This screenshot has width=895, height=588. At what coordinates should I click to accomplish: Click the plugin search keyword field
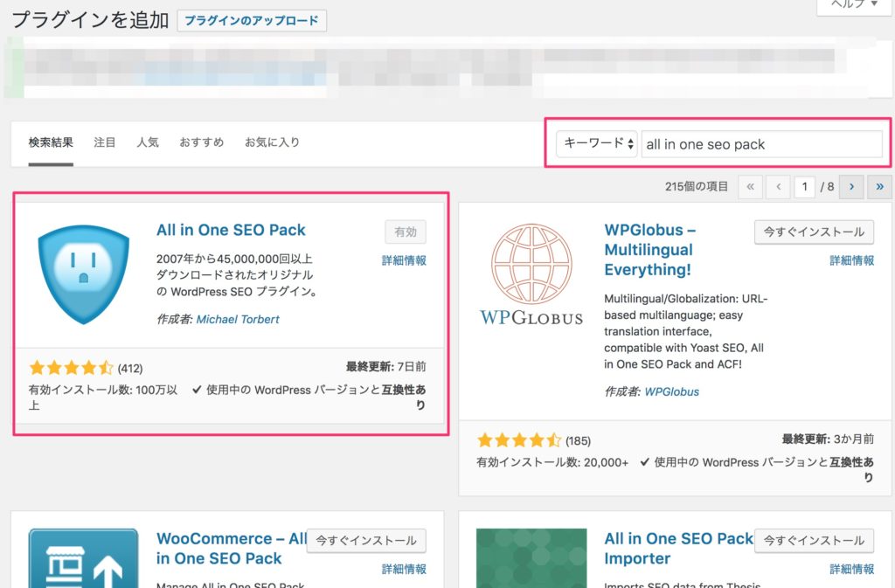tap(761, 144)
